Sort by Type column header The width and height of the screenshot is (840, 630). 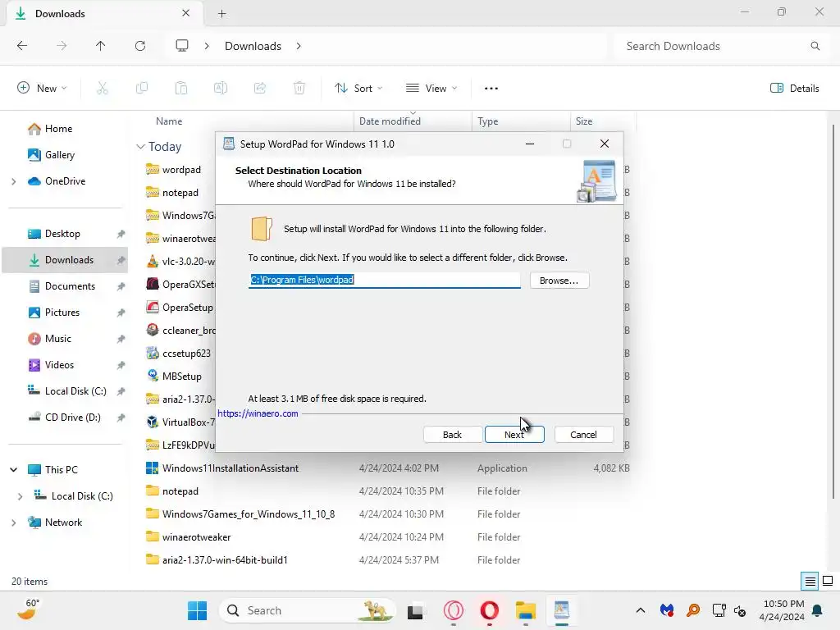[487, 121]
